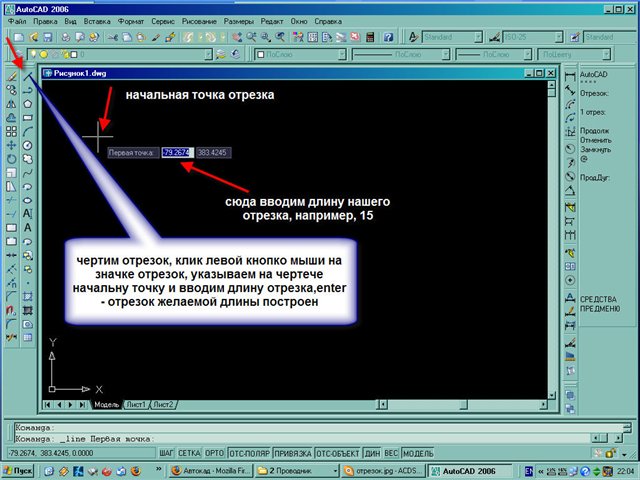Open the Standard text style dropdown
640x480 pixels.
[478, 35]
